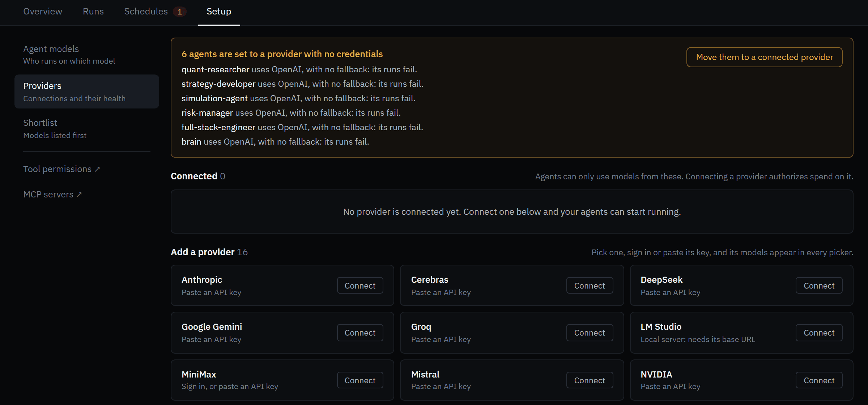Click the quant-researcher agent name
868x405 pixels.
coord(215,69)
